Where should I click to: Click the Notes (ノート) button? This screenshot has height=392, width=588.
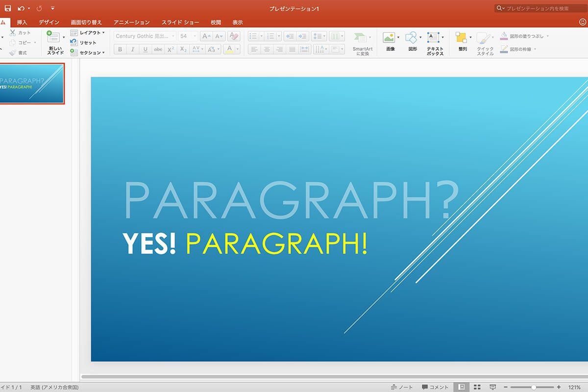[x=402, y=387]
